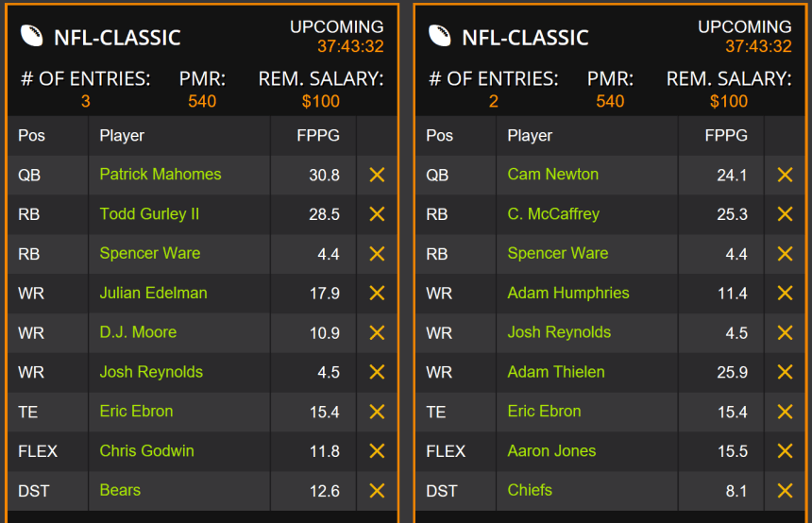The width and height of the screenshot is (812, 523).
Task: Remove Cam Newton from the lineup
Action: pos(785,175)
